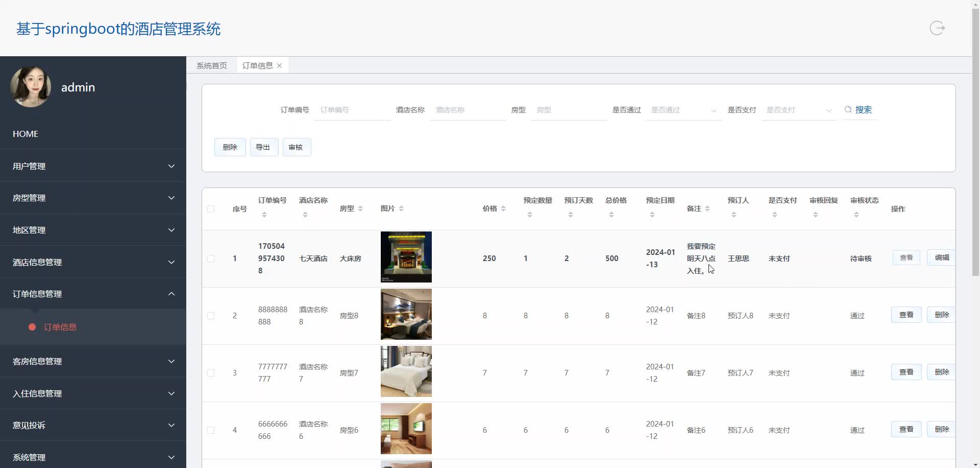Screen dimensions: 980x468
Task: Go to HOME in the sidebar
Action: coord(93,134)
